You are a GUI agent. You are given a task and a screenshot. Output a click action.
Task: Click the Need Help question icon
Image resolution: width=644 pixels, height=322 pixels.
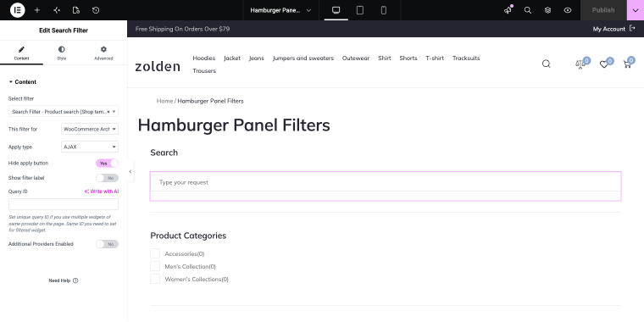(75, 280)
